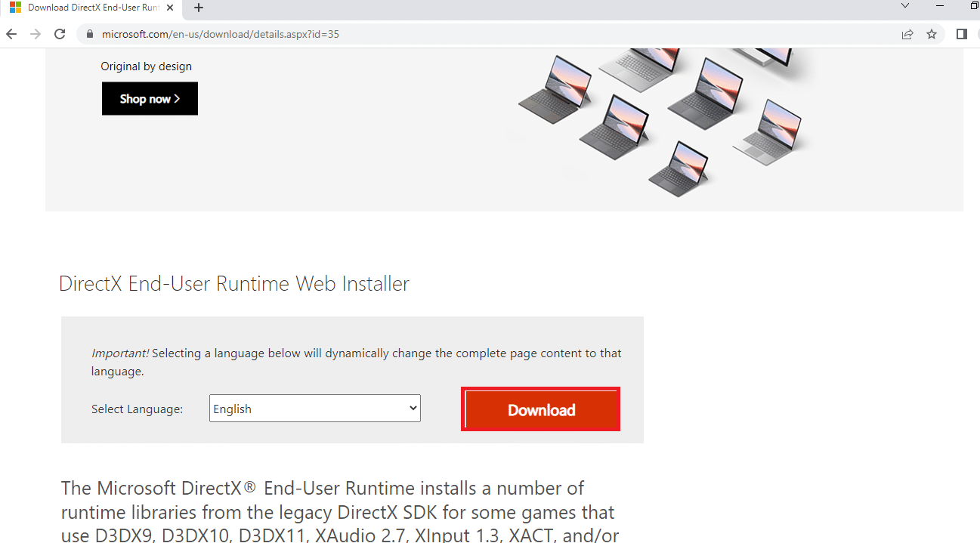This screenshot has width=980, height=543.
Task: Minimize the browser window
Action: [x=940, y=6]
